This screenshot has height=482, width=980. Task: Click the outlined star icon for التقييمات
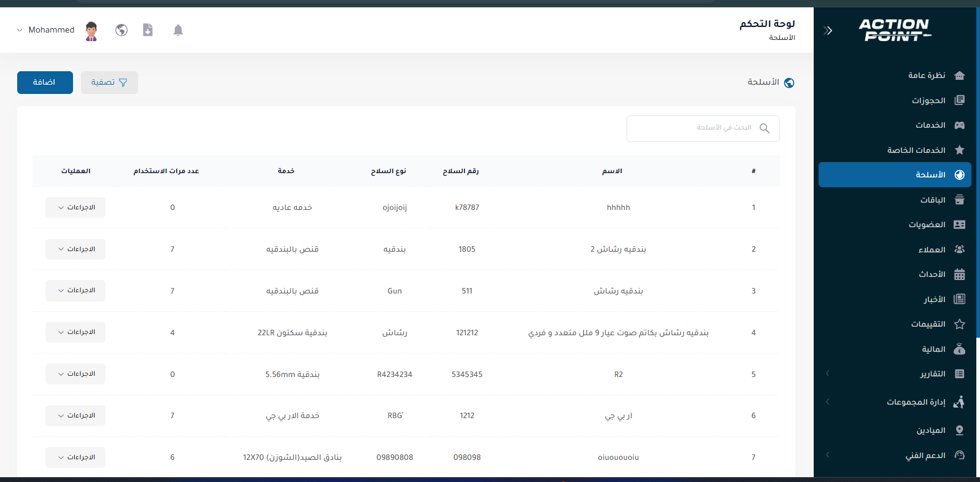coord(960,324)
